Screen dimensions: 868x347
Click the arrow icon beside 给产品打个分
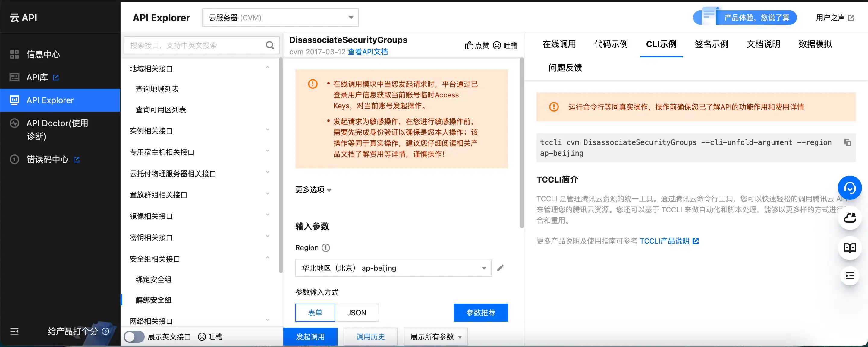coord(105,332)
